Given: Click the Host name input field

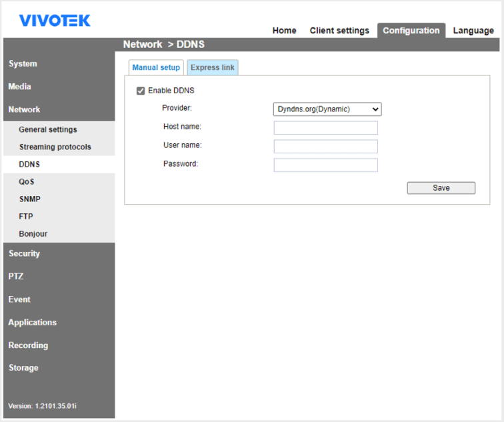Looking at the screenshot, I should pos(325,128).
